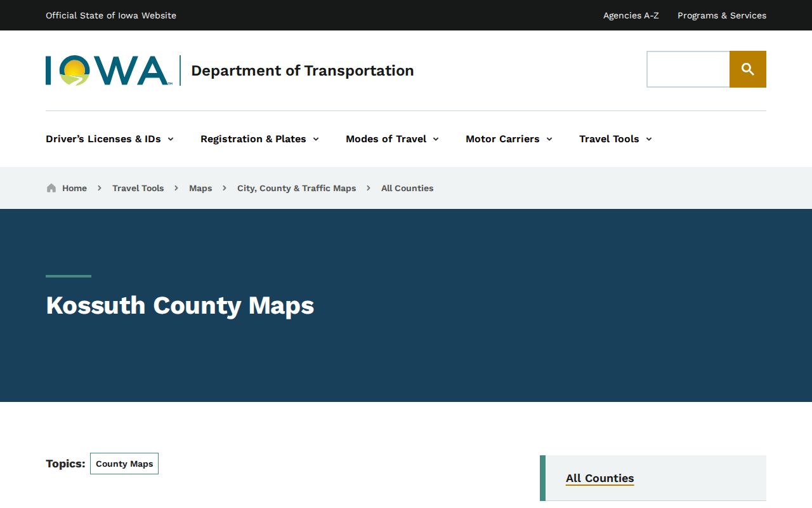The width and height of the screenshot is (812, 508).
Task: Click the Topics: label
Action: point(65,464)
